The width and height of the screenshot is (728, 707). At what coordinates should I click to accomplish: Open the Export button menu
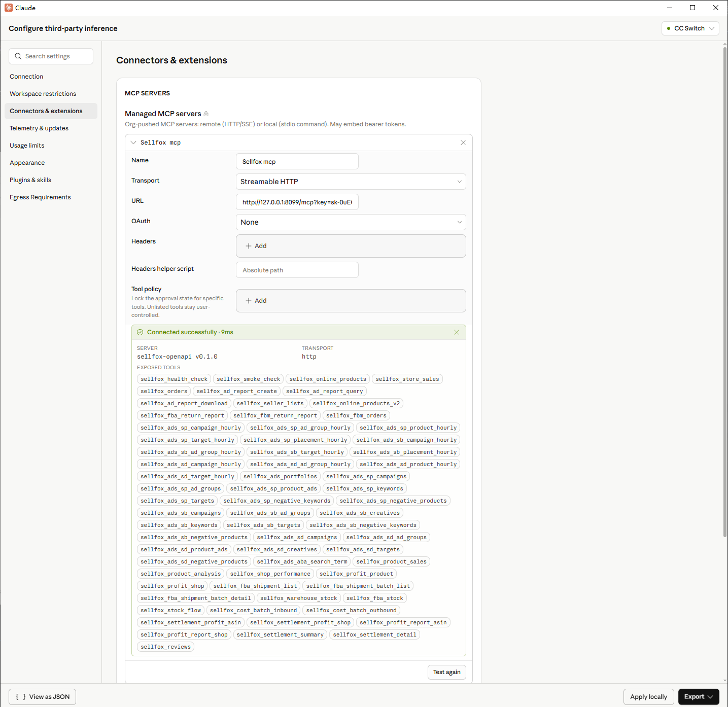point(699,697)
